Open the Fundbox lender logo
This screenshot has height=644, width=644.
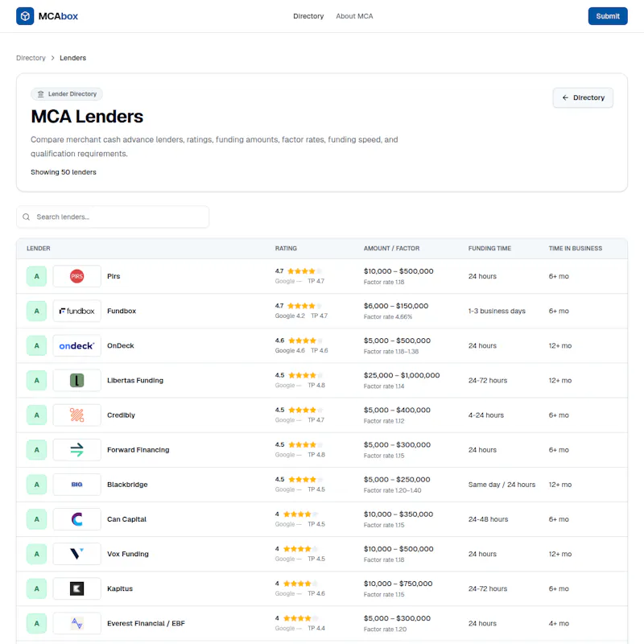(76, 311)
